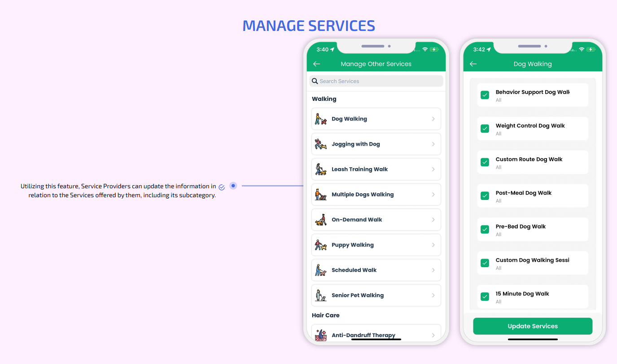This screenshot has height=364, width=617.
Task: Toggle the Weight Control Dog Walk checkbox
Action: click(485, 129)
